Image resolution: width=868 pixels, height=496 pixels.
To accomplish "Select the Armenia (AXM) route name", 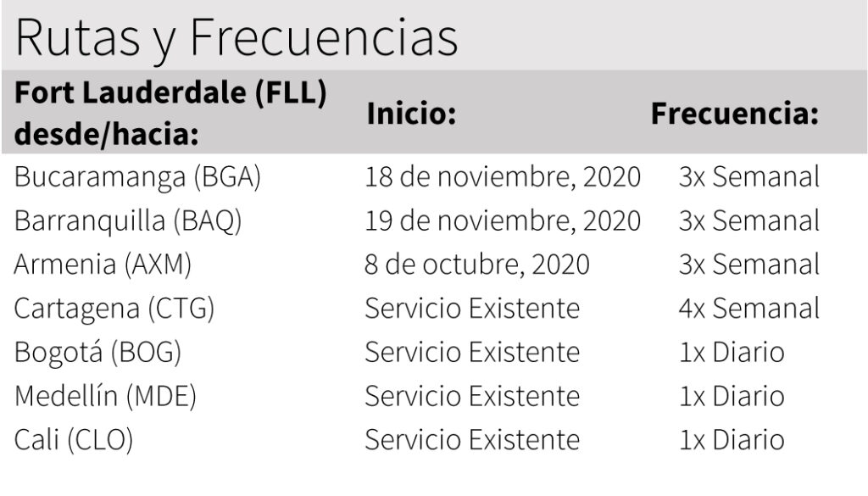I will (x=103, y=265).
